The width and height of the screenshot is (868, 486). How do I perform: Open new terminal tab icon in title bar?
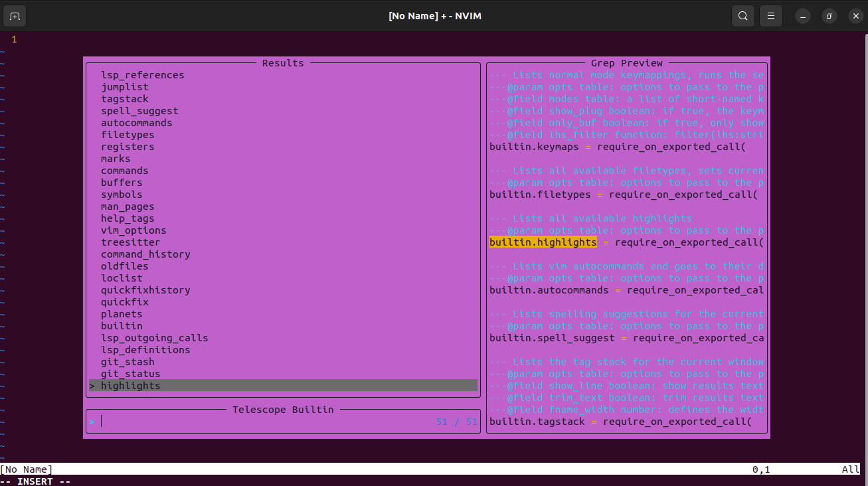[15, 16]
